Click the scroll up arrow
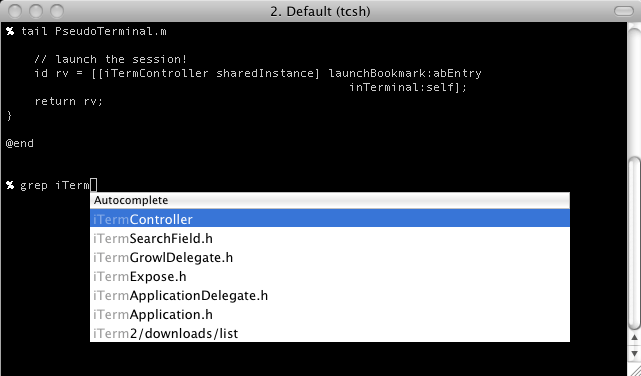This screenshot has width=641, height=376. pos(634,338)
